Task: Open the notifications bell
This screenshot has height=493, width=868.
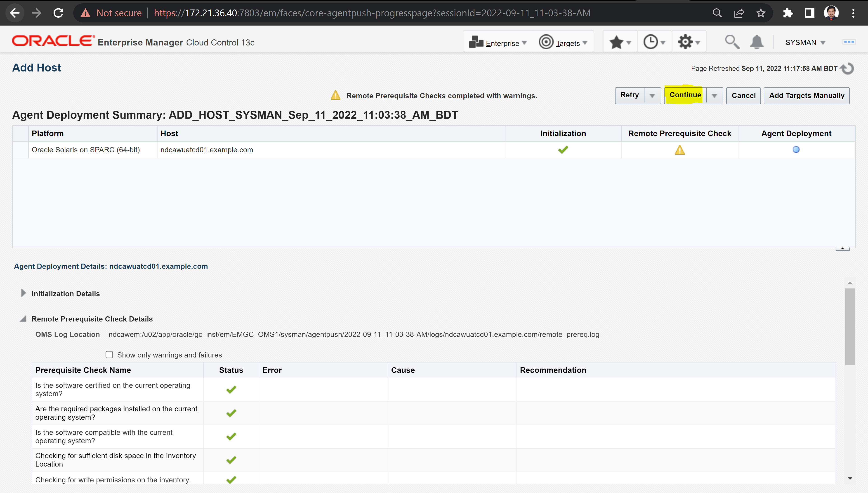Action: (x=757, y=42)
